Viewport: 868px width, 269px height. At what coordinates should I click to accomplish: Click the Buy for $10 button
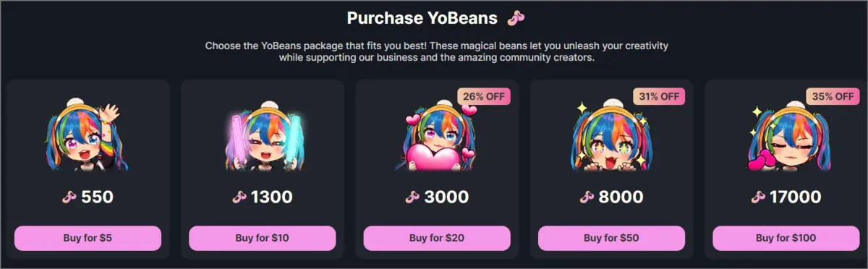263,238
